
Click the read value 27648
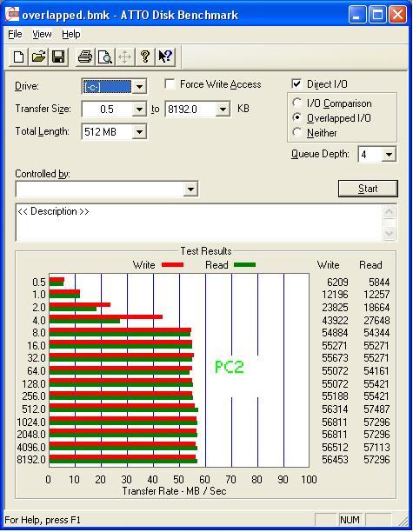pyautogui.click(x=376, y=320)
